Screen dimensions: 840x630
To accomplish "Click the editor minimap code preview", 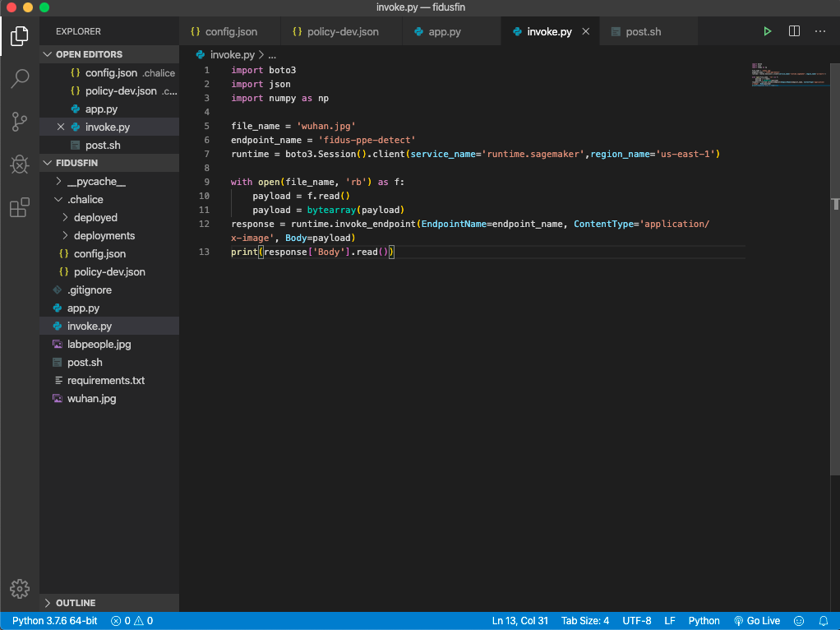I will coord(790,75).
